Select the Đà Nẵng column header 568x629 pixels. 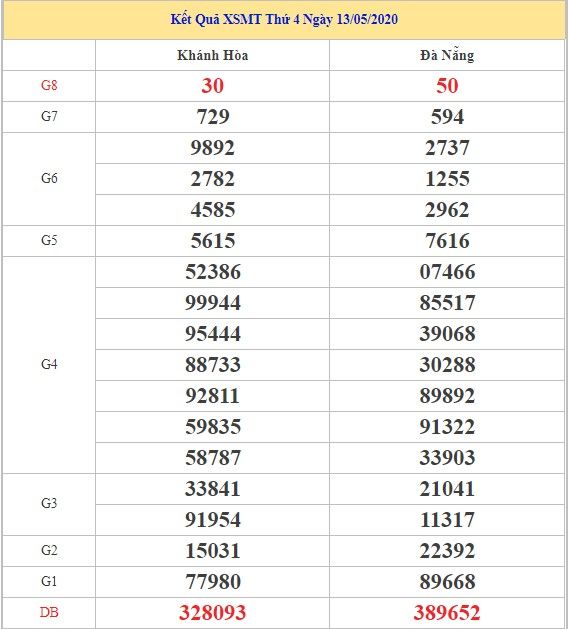pyautogui.click(x=447, y=55)
